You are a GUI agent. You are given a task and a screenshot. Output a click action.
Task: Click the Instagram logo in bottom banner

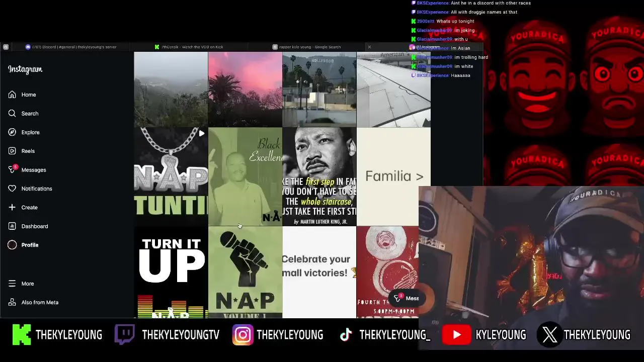click(x=243, y=335)
